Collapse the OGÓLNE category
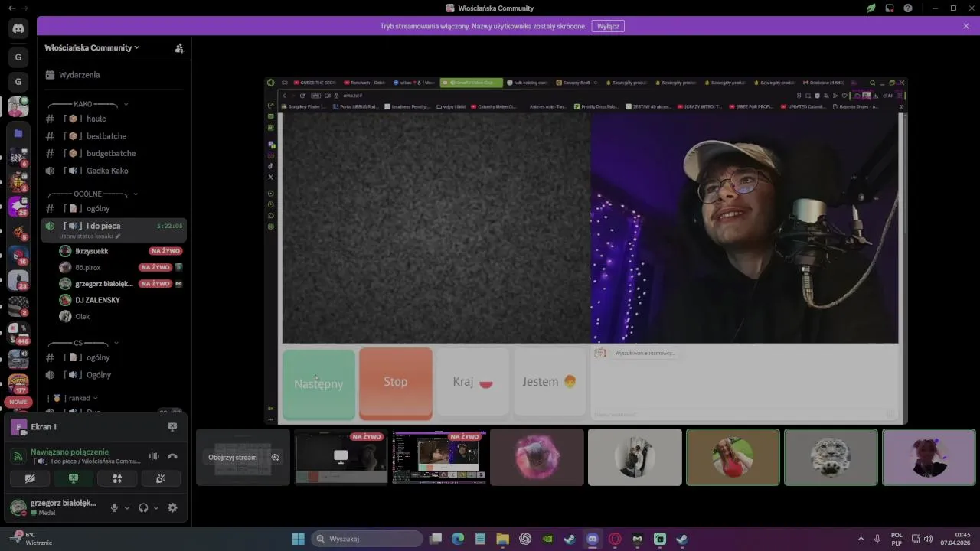 click(92, 194)
